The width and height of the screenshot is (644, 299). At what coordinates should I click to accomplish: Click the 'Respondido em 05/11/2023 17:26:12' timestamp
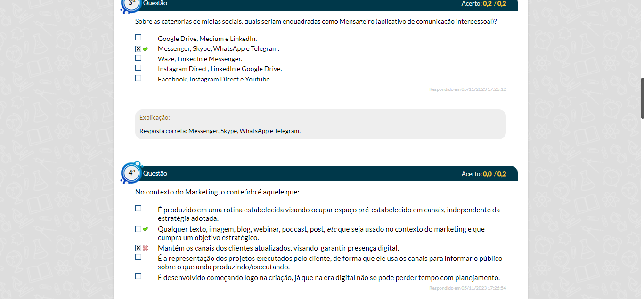click(467, 89)
